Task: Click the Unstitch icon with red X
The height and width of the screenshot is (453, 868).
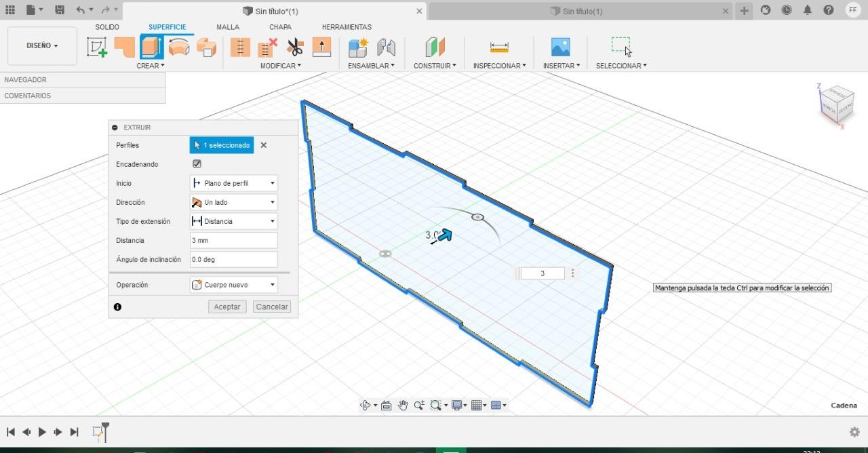Action: pos(268,47)
